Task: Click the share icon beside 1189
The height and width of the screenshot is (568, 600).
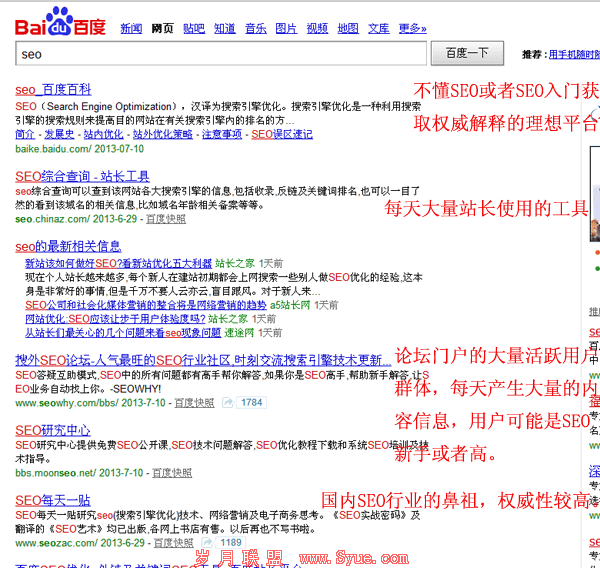Action: (x=207, y=543)
